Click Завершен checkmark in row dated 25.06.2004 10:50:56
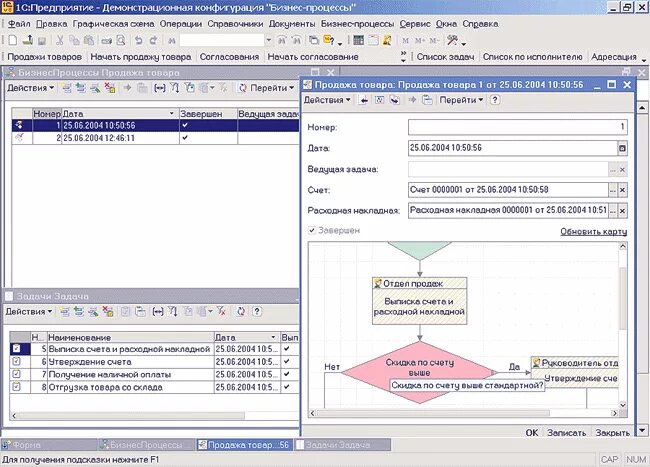This screenshot has width=650, height=467. [x=185, y=125]
